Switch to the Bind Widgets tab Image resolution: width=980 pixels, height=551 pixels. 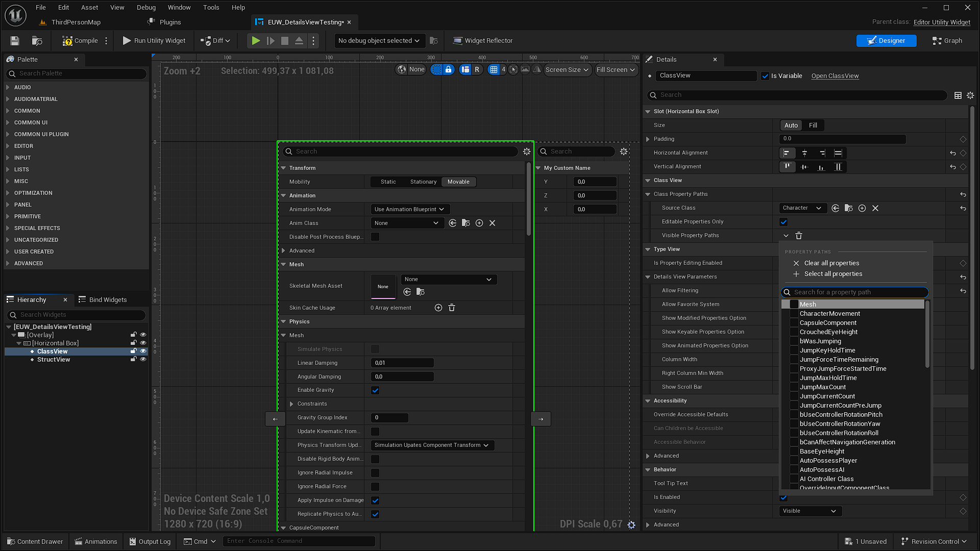pos(103,300)
